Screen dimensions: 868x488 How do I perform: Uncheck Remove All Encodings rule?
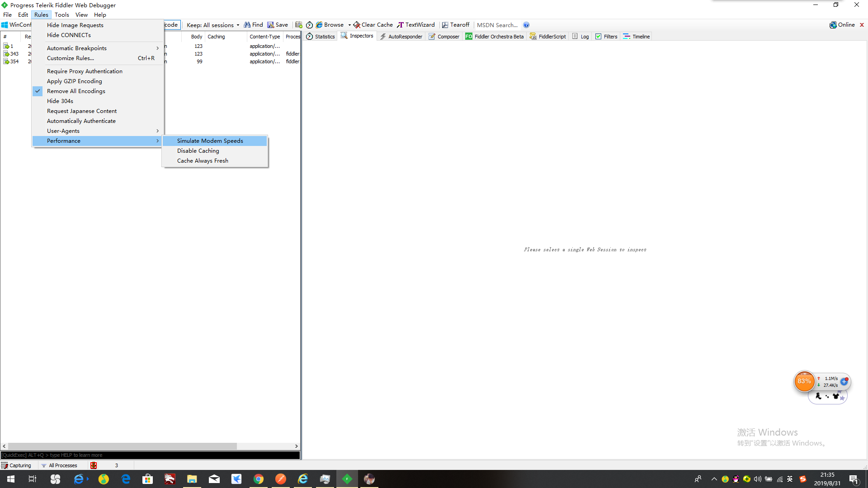76,91
